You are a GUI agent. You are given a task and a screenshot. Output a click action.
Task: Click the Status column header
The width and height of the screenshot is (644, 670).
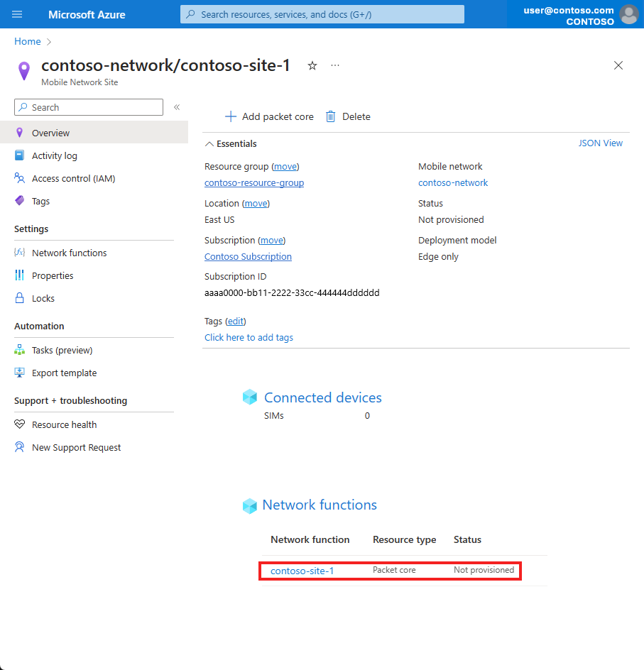[x=467, y=539]
